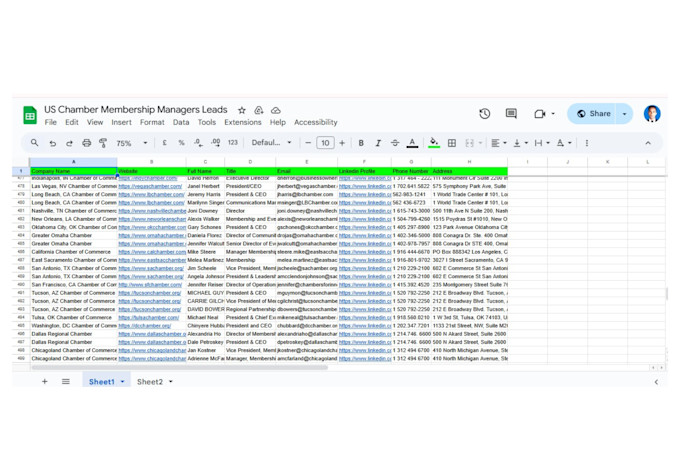Open the borders tool
Image resolution: width=680 pixels, height=459 pixels.
pyautogui.click(x=452, y=143)
